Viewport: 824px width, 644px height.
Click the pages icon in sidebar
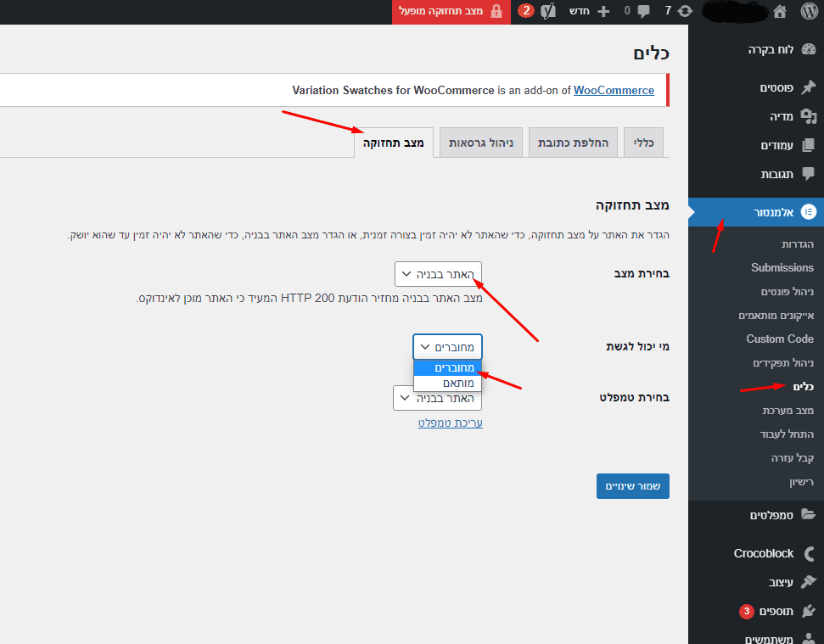coord(809,145)
